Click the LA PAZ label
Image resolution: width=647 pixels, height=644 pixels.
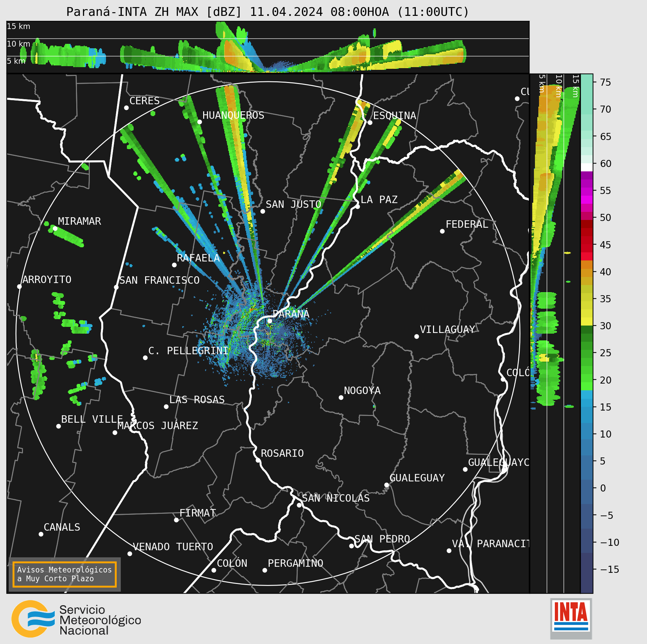379,200
